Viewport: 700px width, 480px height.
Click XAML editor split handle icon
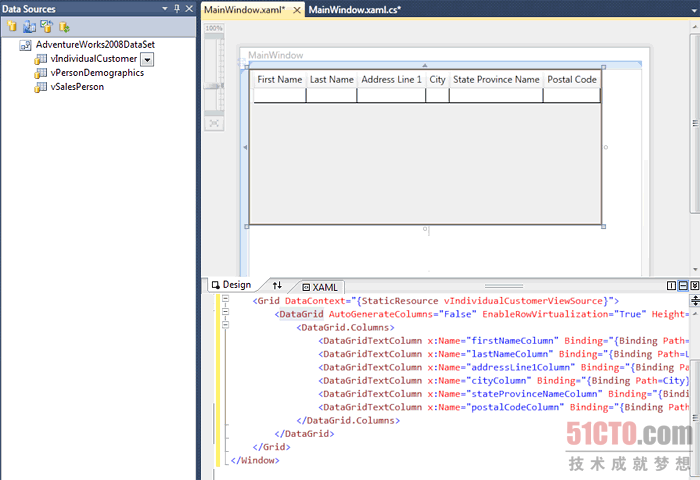pos(695,300)
